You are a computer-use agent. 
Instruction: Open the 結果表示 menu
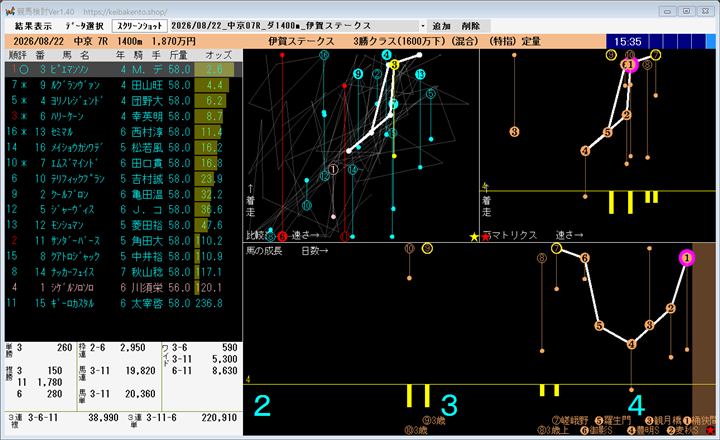pos(33,26)
